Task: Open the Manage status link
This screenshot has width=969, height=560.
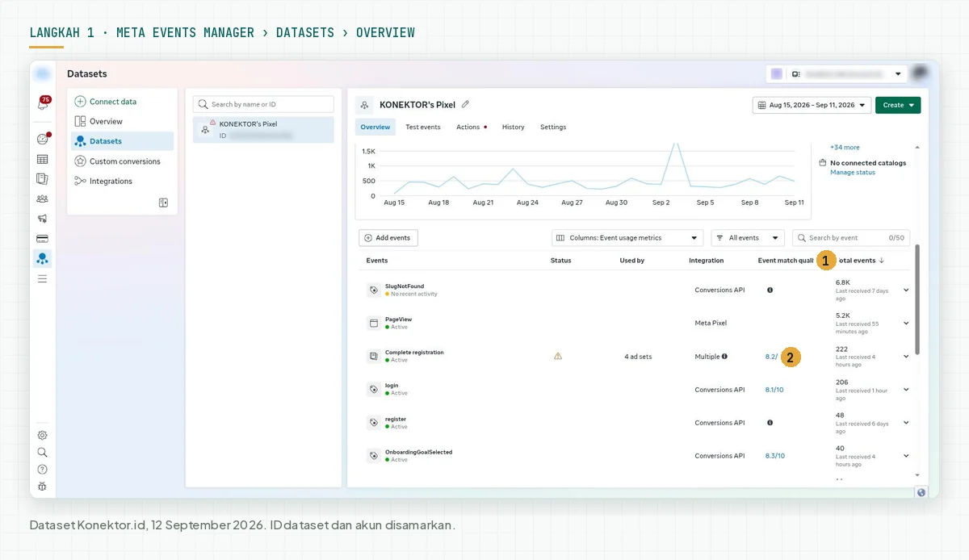Action: point(853,172)
